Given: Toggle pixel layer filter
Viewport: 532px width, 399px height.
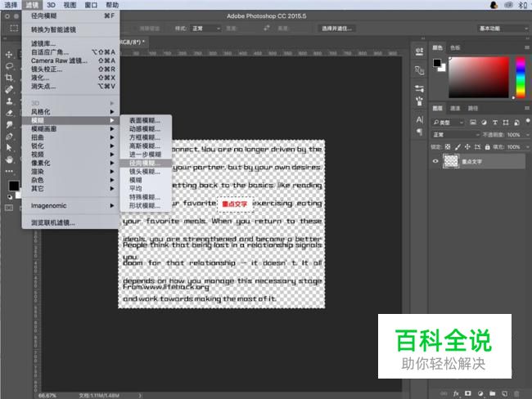Looking at the screenshot, I should pos(473,123).
